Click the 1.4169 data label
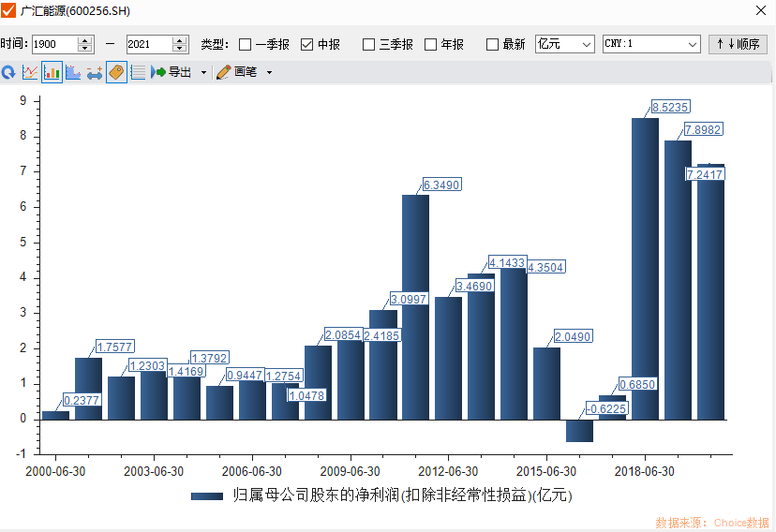776x532 pixels. tap(187, 371)
